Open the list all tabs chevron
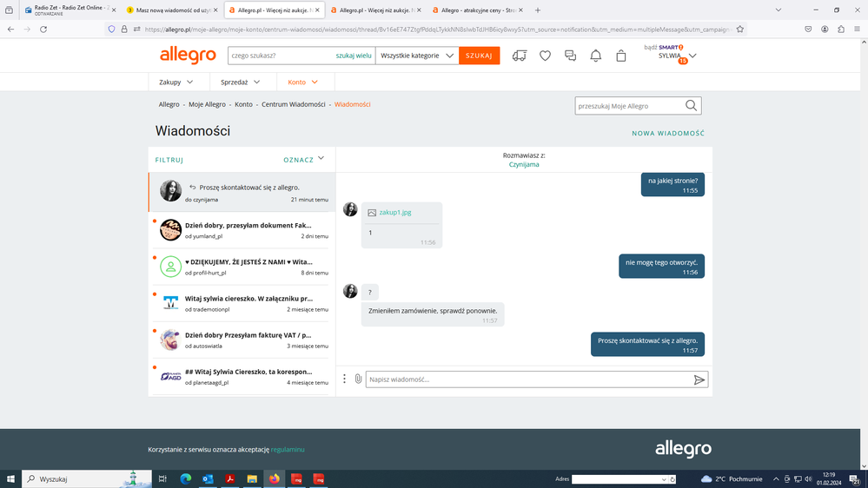 [x=779, y=10]
